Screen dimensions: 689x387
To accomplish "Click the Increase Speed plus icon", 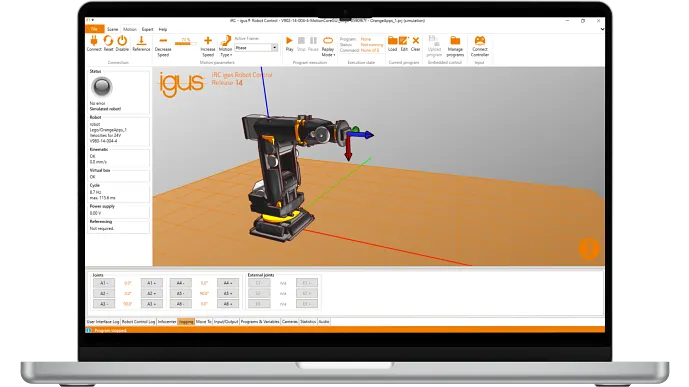I will (208, 41).
